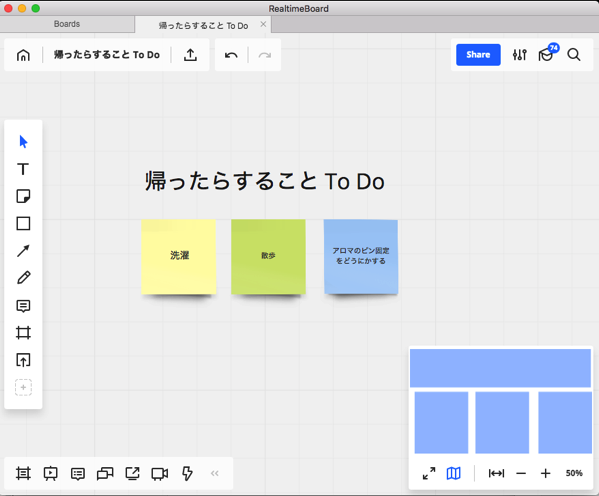599x496 pixels.
Task: Open chat icon in bottom toolbar
Action: click(105, 474)
